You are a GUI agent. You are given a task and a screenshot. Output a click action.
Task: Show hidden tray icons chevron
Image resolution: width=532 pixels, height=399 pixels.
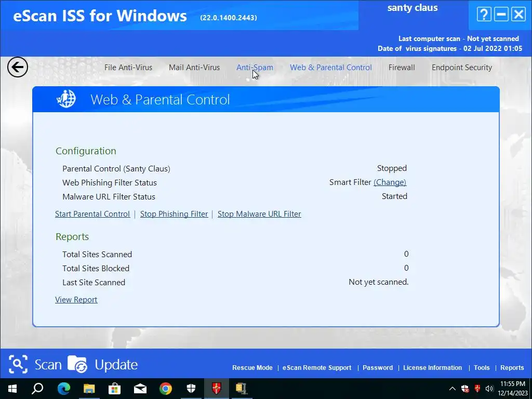453,389
